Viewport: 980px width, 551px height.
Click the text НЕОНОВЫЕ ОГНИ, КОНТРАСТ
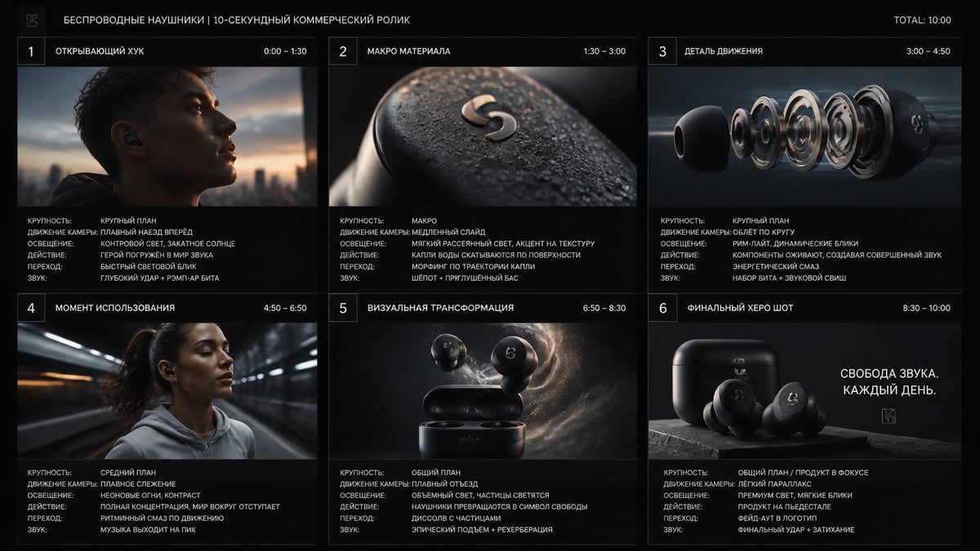pyautogui.click(x=150, y=495)
